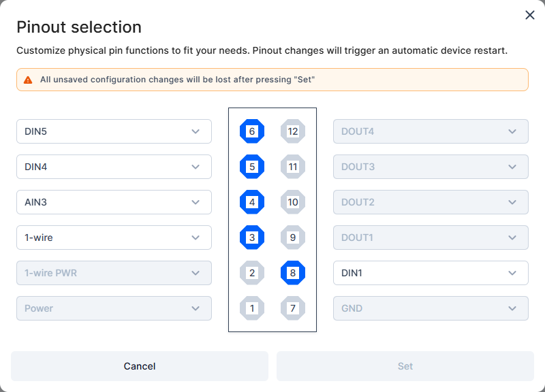Click pin 6 octagon icon
The image size is (545, 392).
252,131
